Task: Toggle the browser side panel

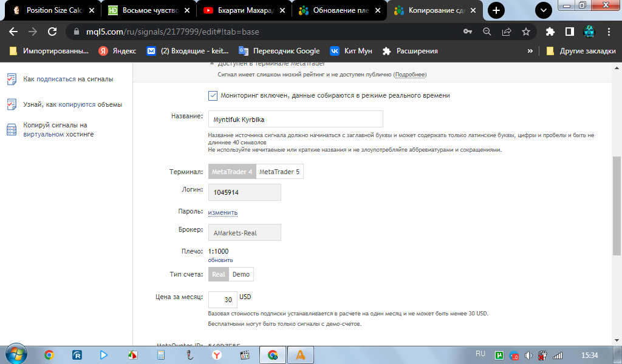Action: coord(570,32)
